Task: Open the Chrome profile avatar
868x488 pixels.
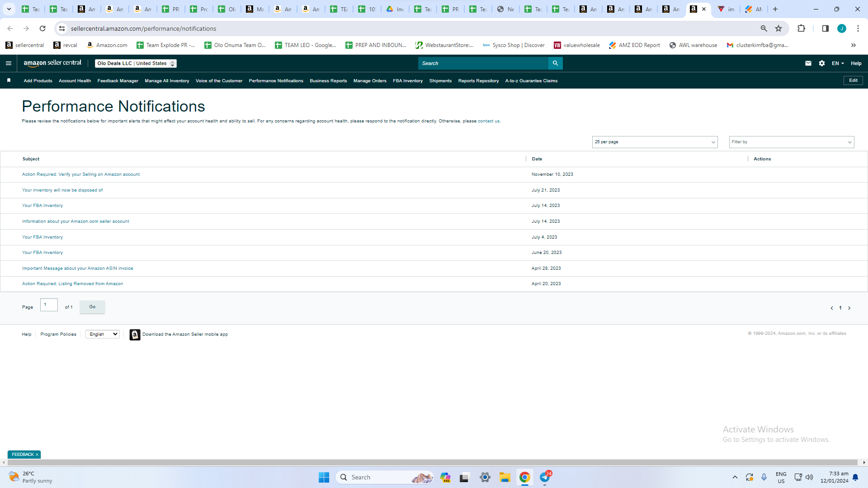Action: tap(842, 28)
